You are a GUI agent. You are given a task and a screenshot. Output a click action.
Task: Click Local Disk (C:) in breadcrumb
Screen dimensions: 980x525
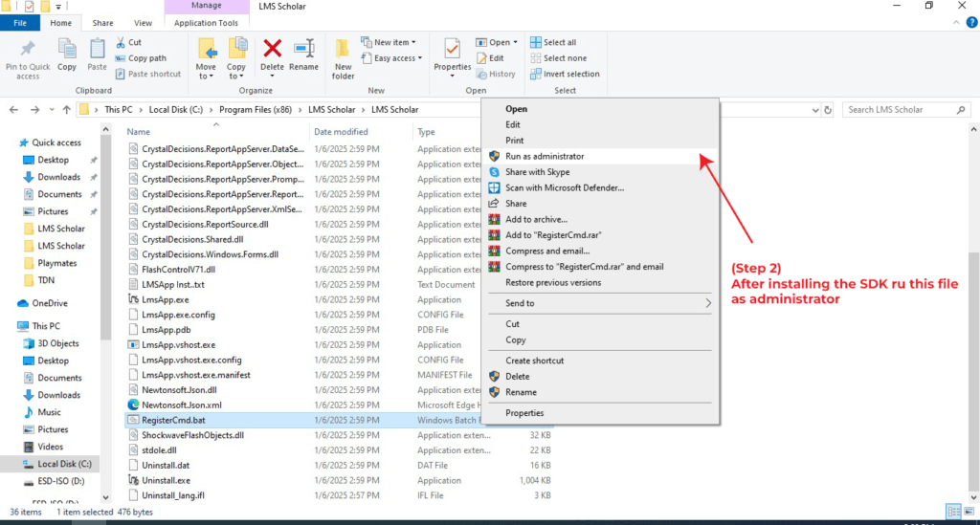tap(176, 110)
